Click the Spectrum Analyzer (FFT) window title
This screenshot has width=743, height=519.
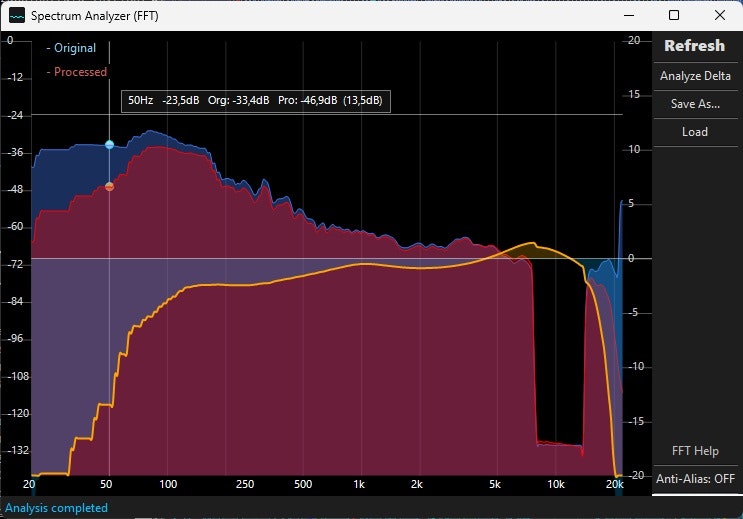[94, 16]
